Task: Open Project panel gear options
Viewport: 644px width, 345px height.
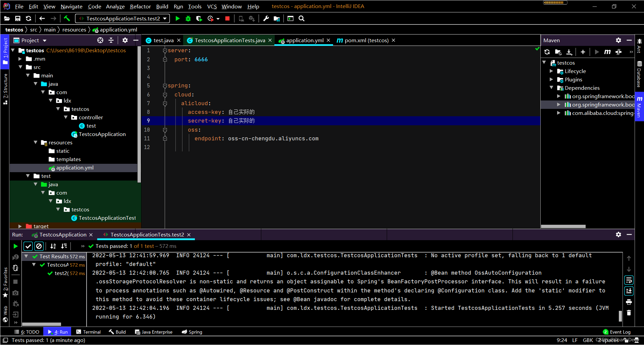Action: pos(125,40)
